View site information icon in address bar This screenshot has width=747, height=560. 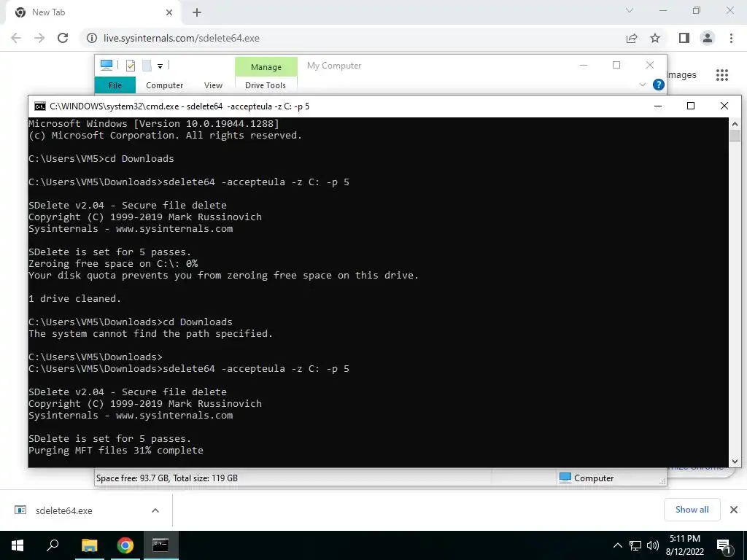pyautogui.click(x=91, y=38)
